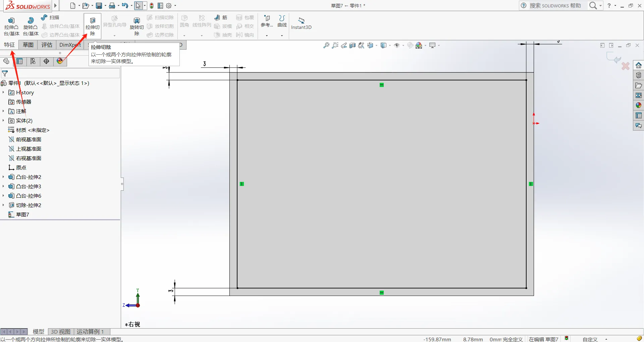Open the PropertyManager panel icon
Viewport: 644px width, 342px height.
(x=19, y=61)
